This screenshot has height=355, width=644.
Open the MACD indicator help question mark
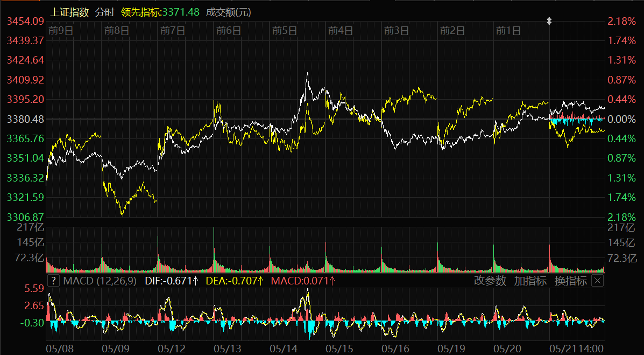pos(54,281)
